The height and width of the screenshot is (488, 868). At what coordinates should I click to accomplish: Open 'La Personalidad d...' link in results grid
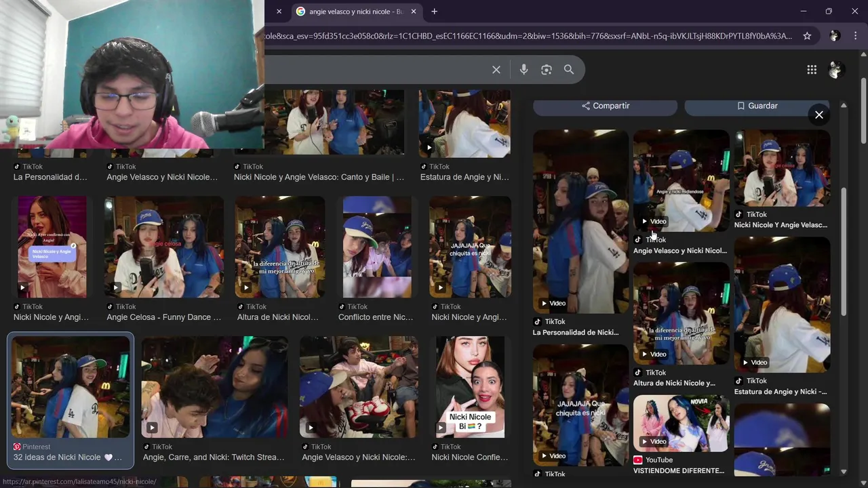(x=50, y=177)
